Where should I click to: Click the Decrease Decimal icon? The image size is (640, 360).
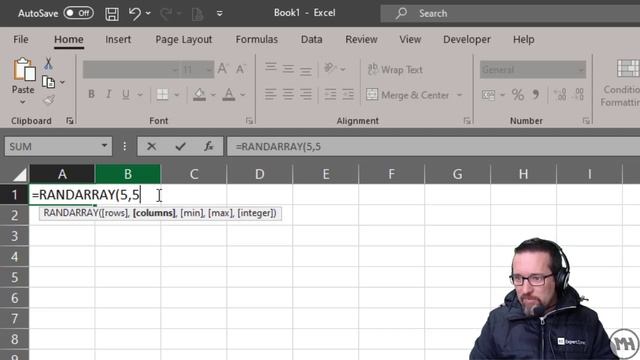(579, 95)
